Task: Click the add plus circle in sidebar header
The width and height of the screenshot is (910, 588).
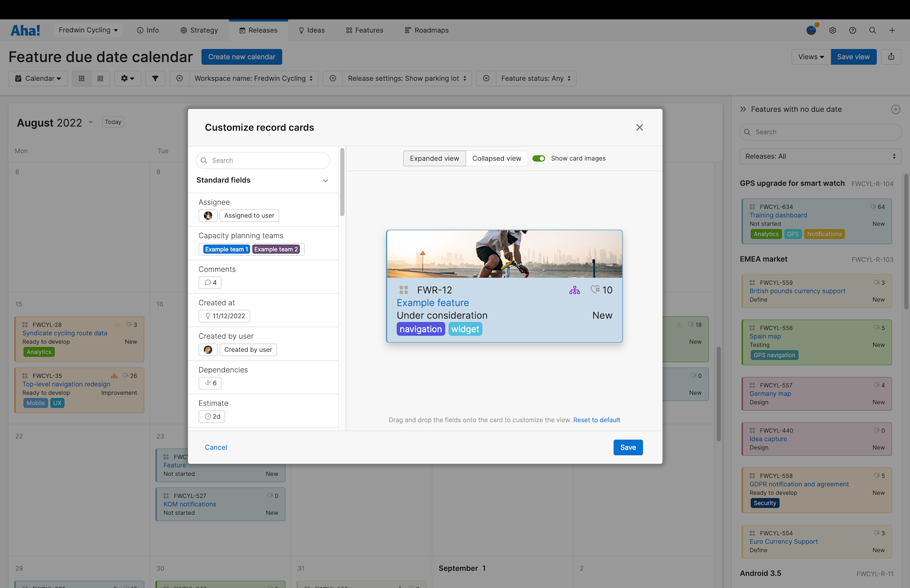Action: [895, 109]
